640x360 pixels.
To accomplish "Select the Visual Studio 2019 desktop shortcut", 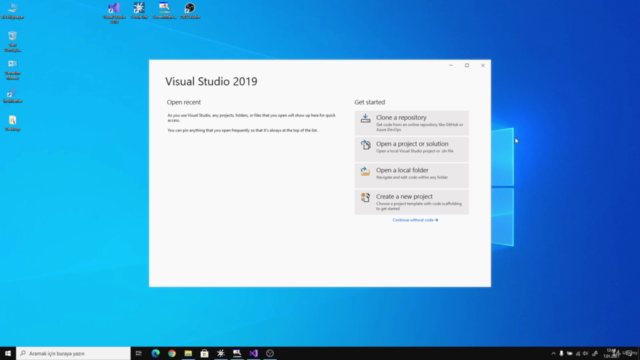I will coord(114,13).
